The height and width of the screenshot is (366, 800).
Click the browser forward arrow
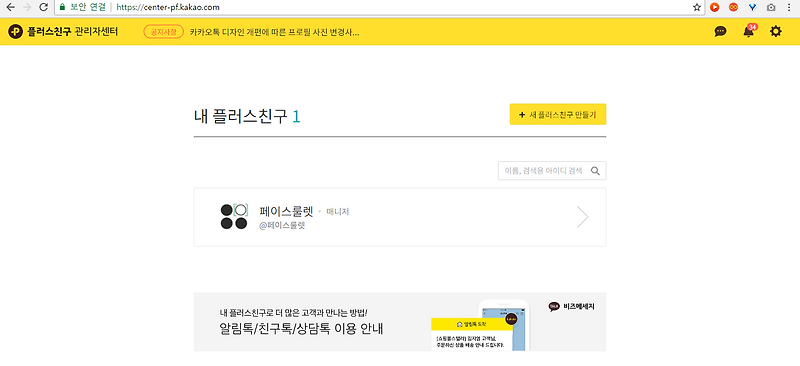tap(27, 7)
